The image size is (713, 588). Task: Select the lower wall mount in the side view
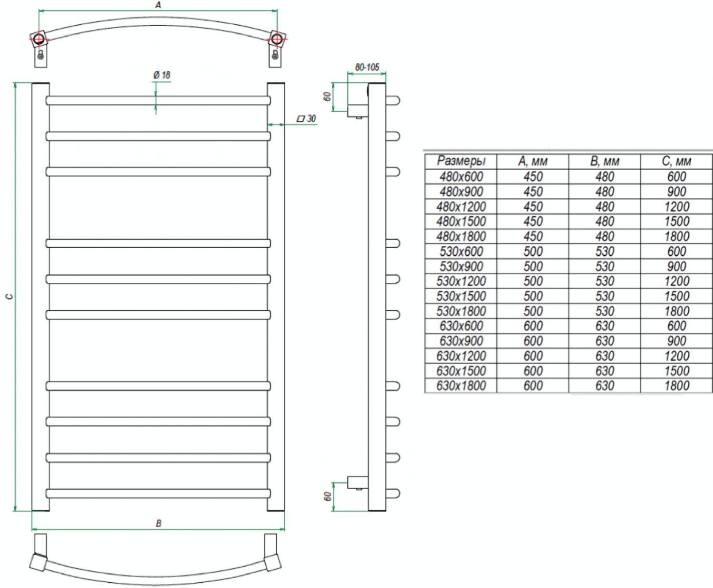pyautogui.click(x=356, y=482)
